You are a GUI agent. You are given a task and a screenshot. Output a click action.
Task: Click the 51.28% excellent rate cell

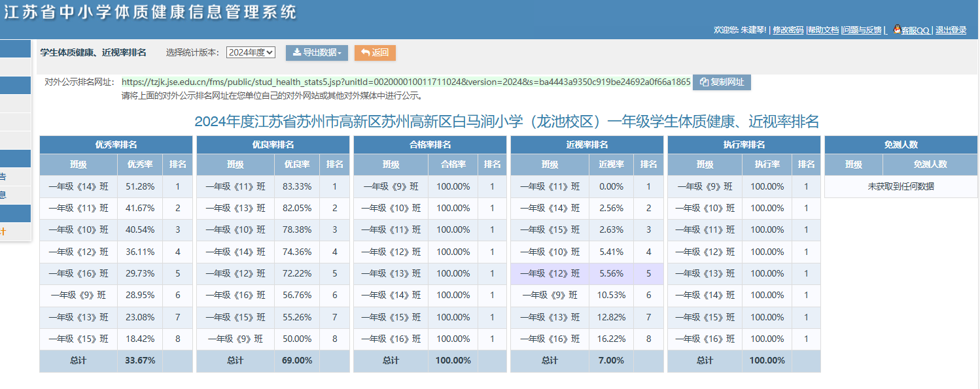point(140,186)
